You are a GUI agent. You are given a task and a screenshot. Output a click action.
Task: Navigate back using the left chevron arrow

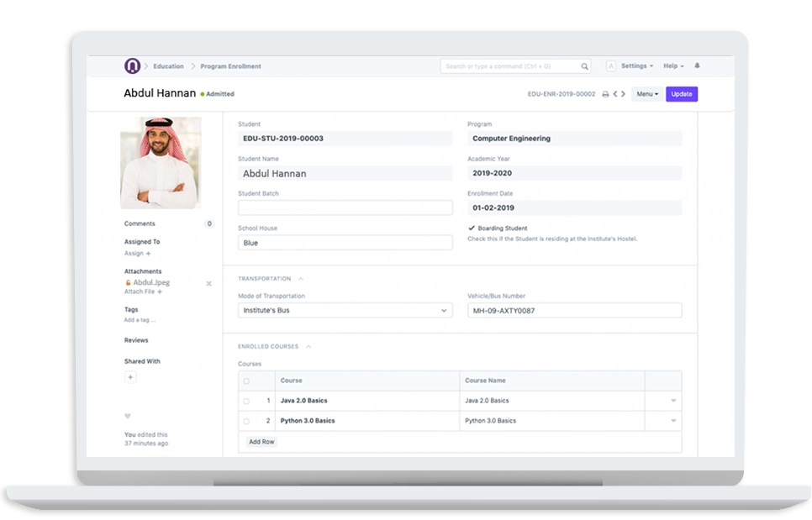pyautogui.click(x=615, y=94)
